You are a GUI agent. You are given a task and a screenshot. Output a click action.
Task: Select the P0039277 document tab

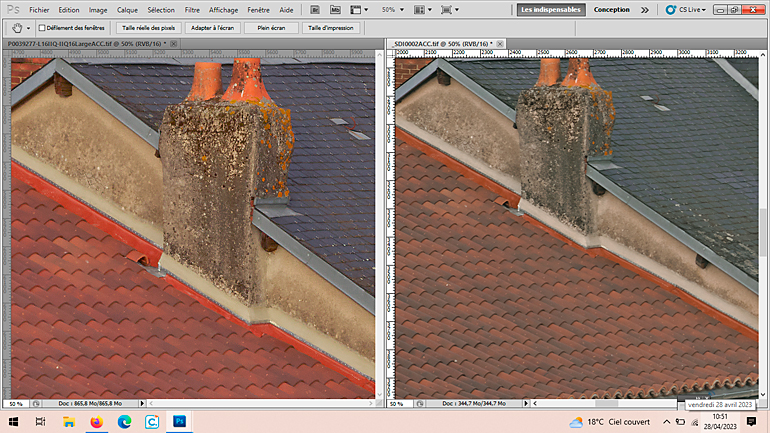(x=87, y=44)
